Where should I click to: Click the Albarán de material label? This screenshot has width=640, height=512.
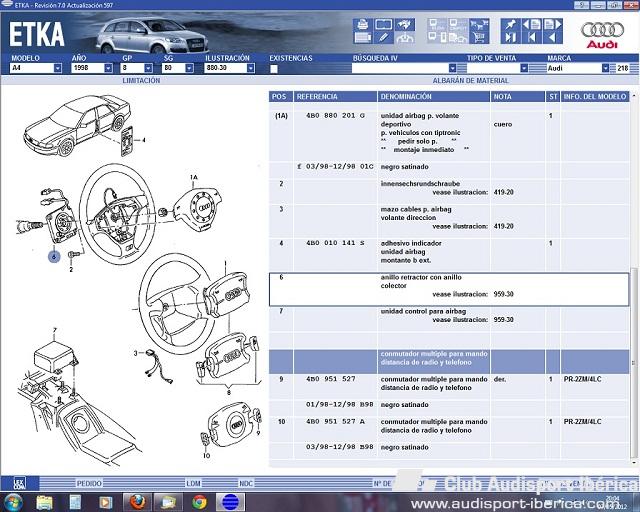pyautogui.click(x=471, y=80)
